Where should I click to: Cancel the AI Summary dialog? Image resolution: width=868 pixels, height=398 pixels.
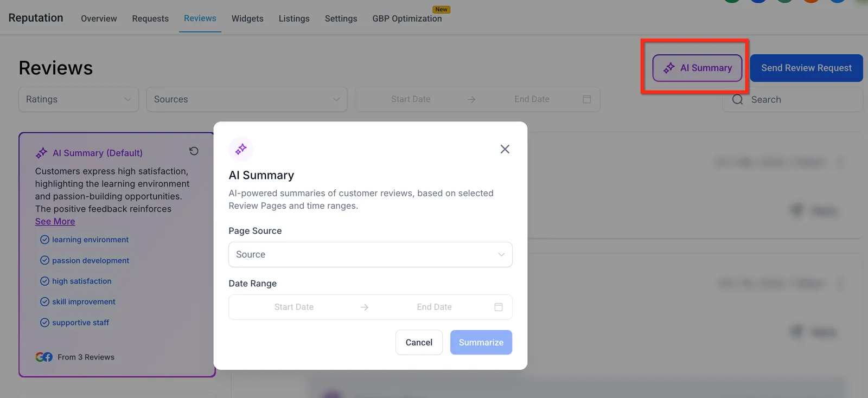click(419, 343)
